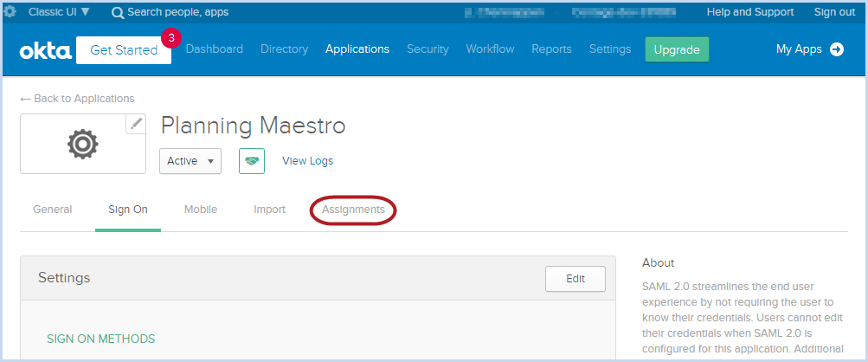Focus the Search people, apps field

pos(177,11)
